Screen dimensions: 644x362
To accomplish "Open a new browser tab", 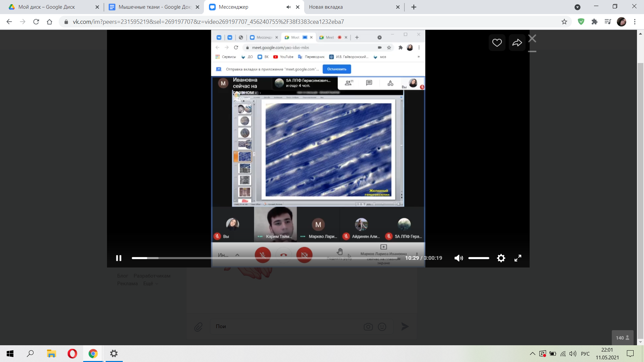I will point(414,7).
